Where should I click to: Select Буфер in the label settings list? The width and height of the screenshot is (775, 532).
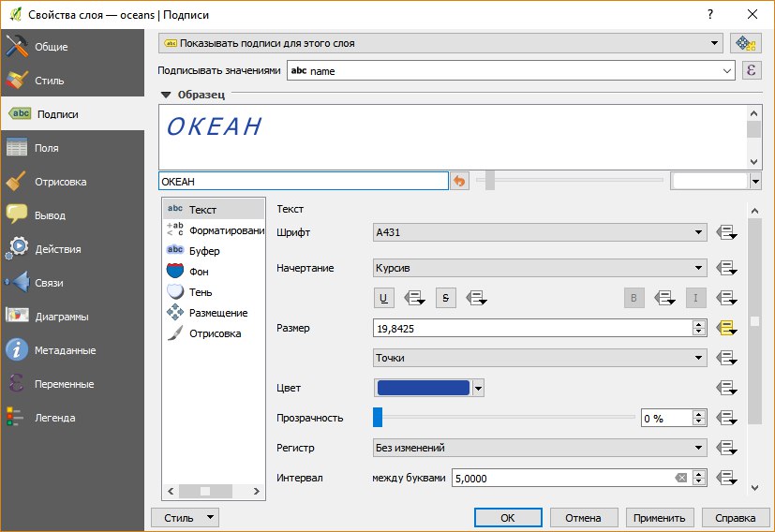(x=203, y=251)
